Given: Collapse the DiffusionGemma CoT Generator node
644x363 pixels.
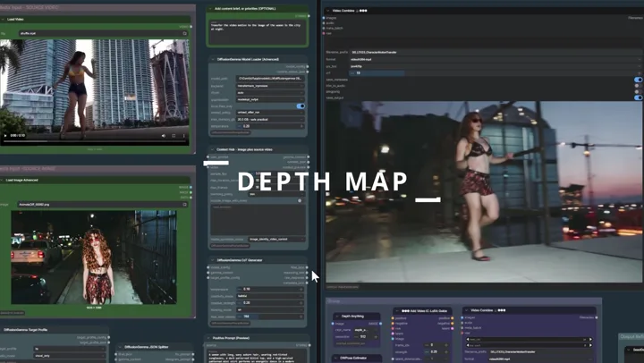Looking at the screenshot, I should (213, 260).
